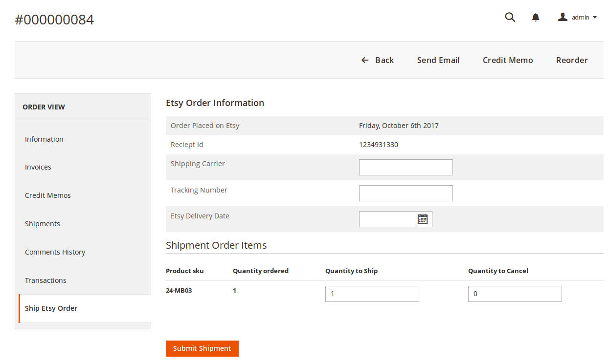Click Reorder for order #000000084
The width and height of the screenshot is (609, 364).
571,60
